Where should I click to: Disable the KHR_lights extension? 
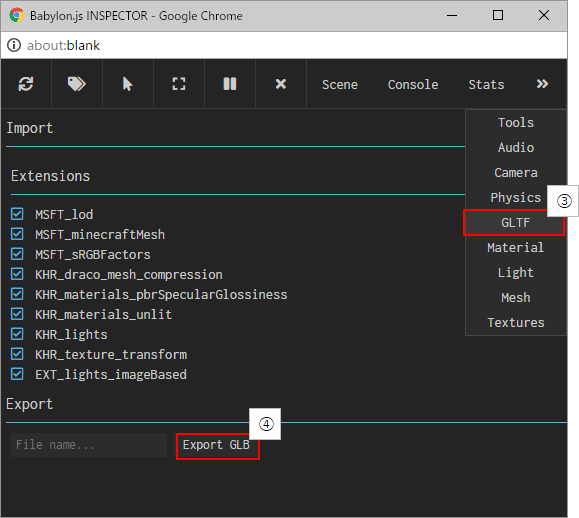(x=17, y=334)
